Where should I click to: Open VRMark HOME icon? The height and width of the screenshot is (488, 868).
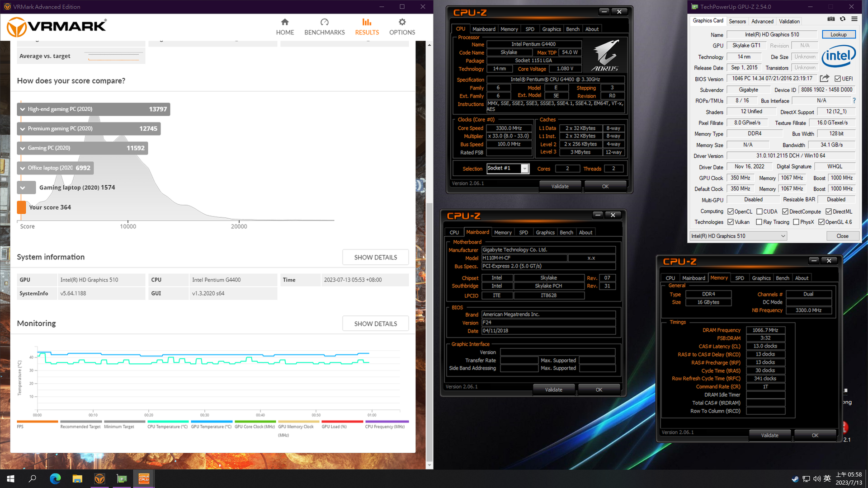pyautogui.click(x=285, y=22)
